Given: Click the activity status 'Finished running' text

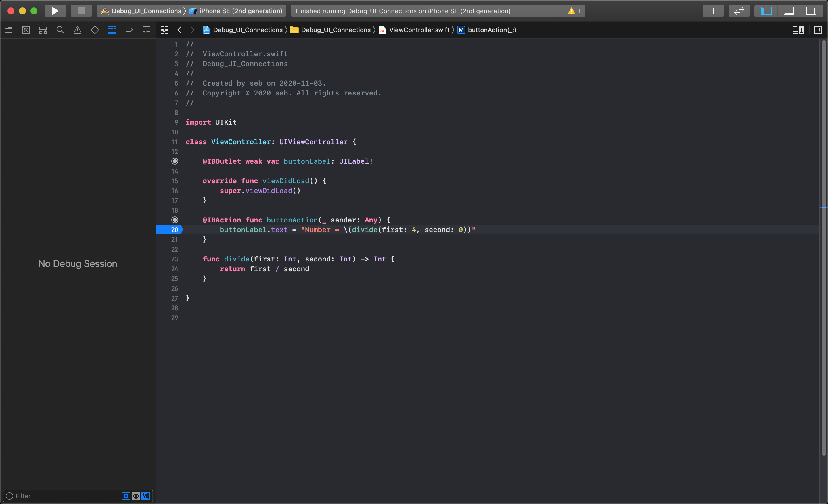Looking at the screenshot, I should pyautogui.click(x=403, y=11).
